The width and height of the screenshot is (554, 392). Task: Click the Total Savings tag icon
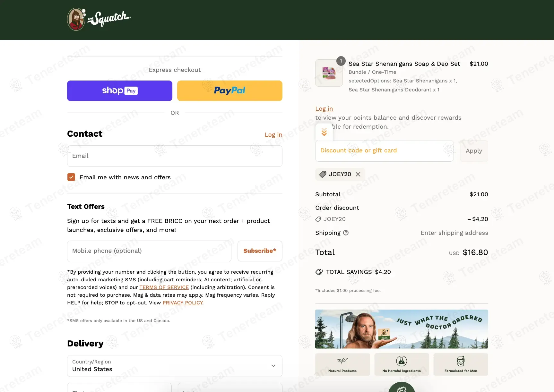pos(319,272)
